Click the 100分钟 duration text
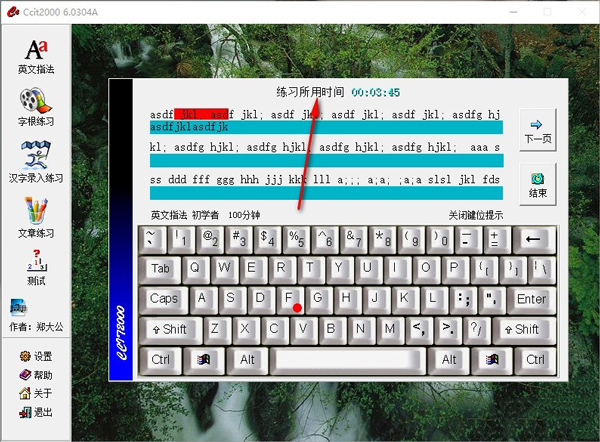This screenshot has height=442, width=600. tap(244, 215)
